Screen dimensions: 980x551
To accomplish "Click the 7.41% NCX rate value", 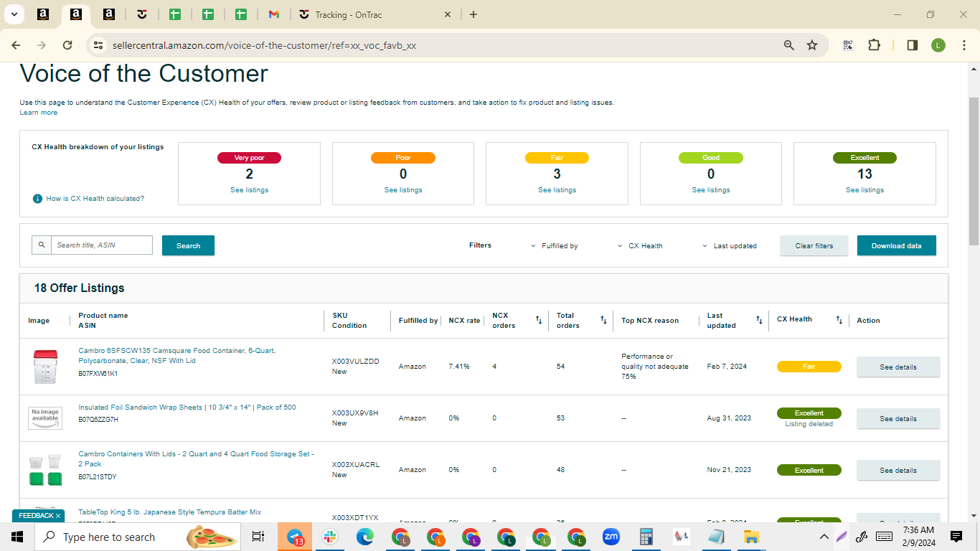I will pyautogui.click(x=459, y=367).
